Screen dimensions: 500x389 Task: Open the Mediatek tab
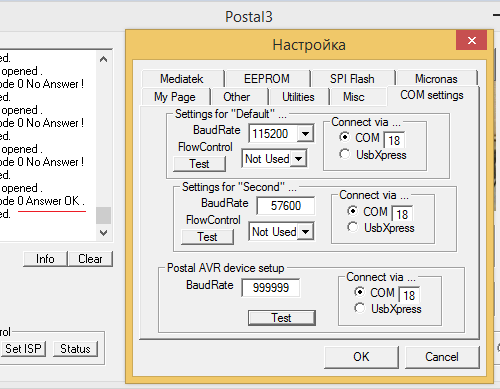tap(182, 79)
